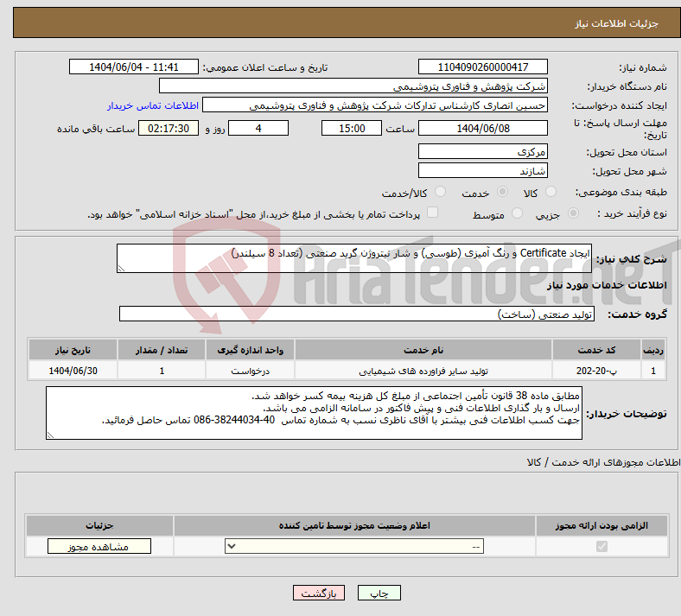Click the واحد اندازه گیری column header
This screenshot has width=681, height=616.
250,350
